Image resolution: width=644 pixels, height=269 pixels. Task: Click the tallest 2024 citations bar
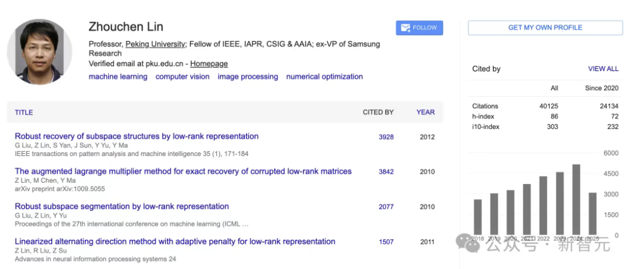[576, 200]
